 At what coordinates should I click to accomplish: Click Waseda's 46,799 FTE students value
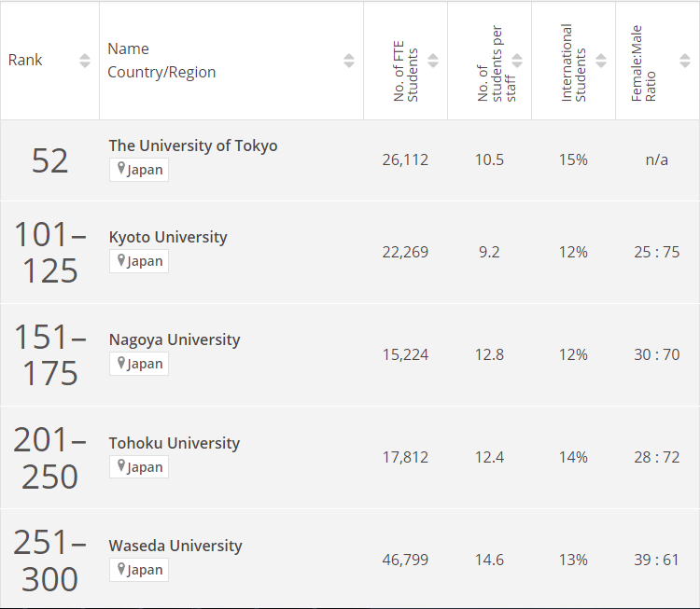pyautogui.click(x=405, y=560)
